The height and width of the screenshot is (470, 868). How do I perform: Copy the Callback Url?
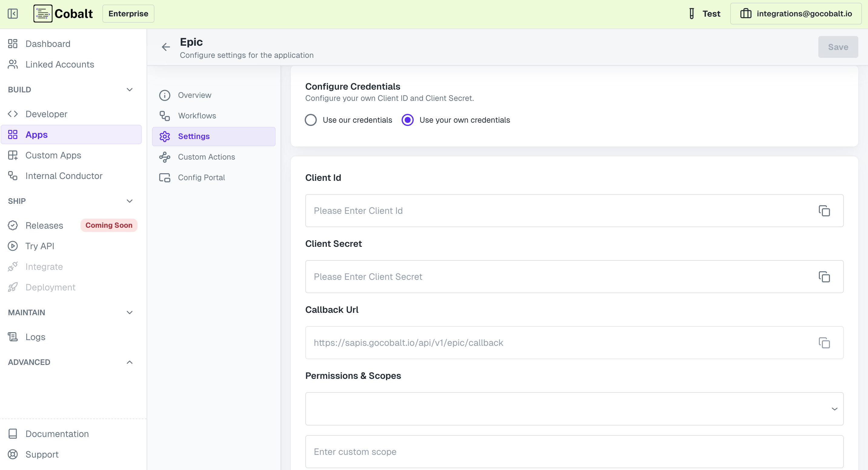coord(824,342)
